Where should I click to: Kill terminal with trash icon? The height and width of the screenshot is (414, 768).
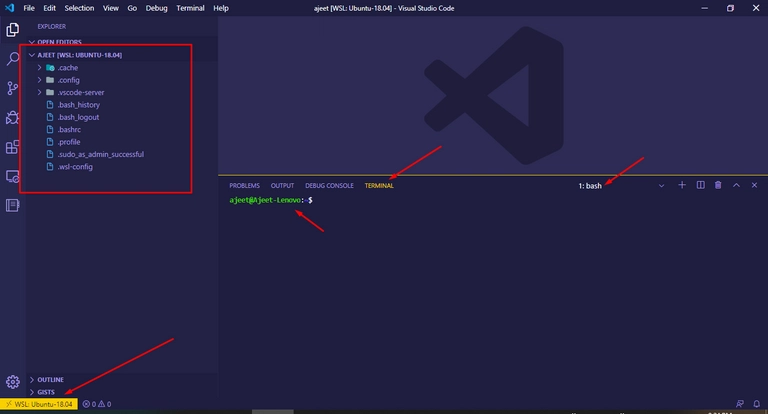718,185
